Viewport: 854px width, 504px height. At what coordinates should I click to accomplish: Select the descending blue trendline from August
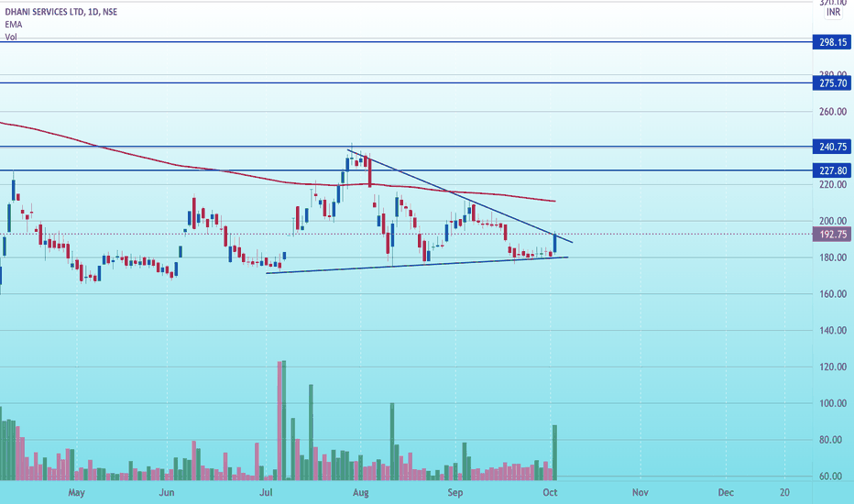click(460, 196)
